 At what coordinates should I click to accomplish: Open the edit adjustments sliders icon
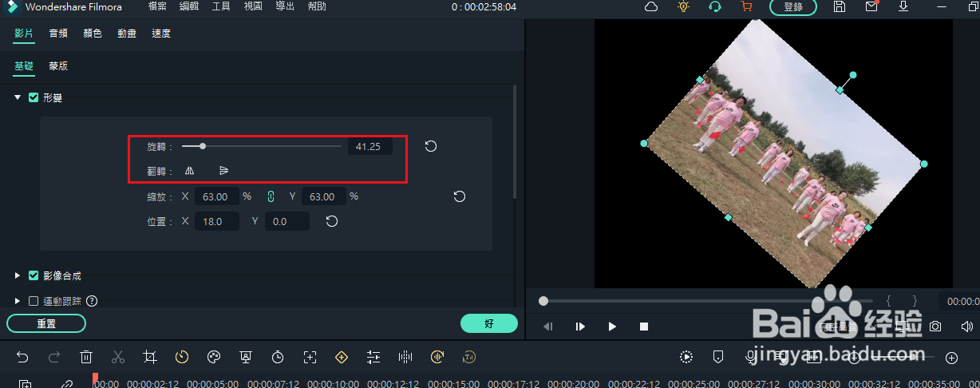point(373,357)
